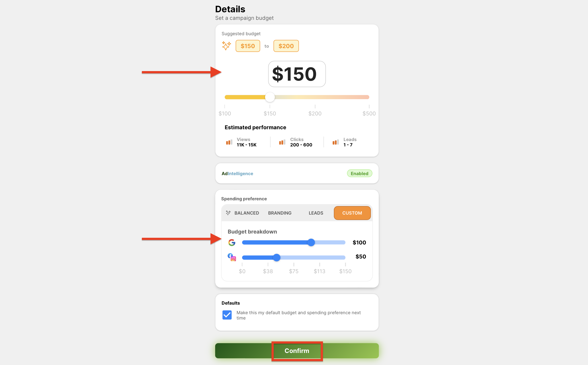Select the LEADS spending preference tab
The image size is (588, 365).
(315, 213)
